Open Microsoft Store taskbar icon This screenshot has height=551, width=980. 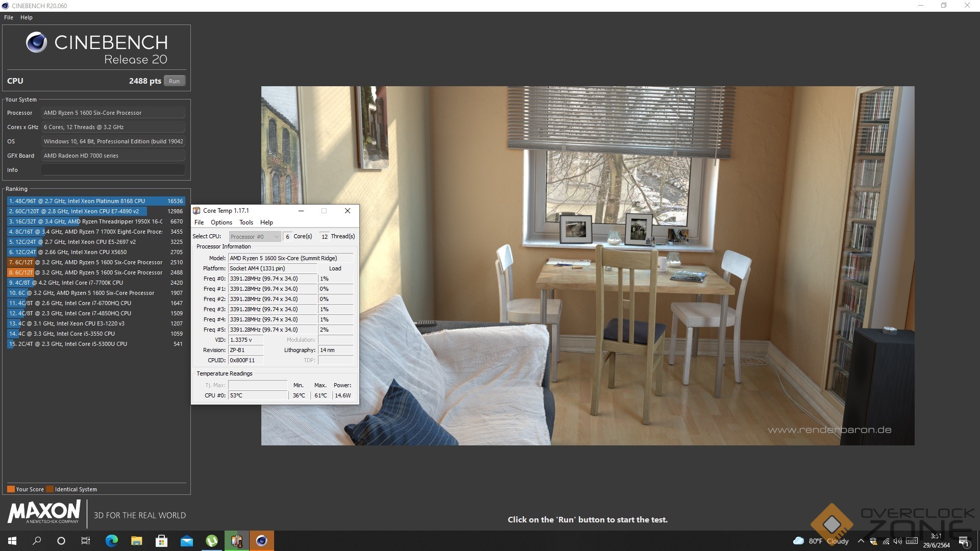point(161,541)
